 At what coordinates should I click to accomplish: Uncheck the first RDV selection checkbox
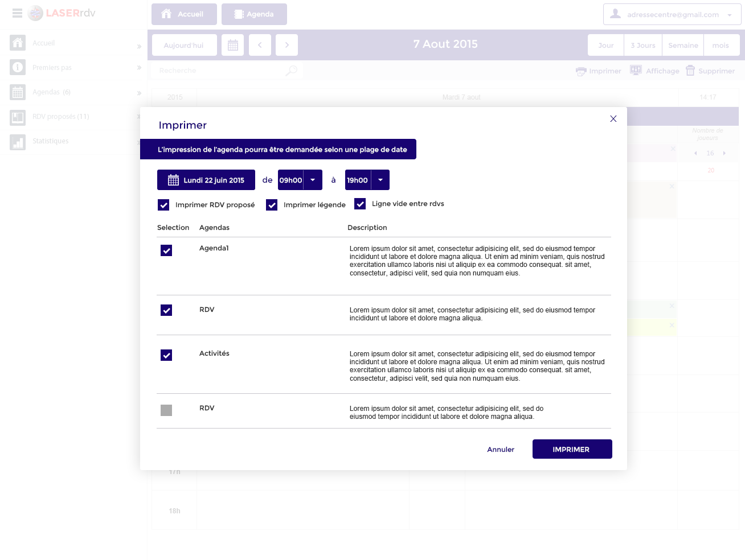166,310
